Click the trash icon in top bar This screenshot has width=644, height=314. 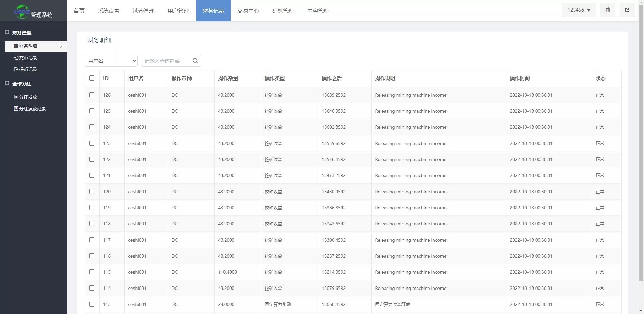(x=608, y=10)
